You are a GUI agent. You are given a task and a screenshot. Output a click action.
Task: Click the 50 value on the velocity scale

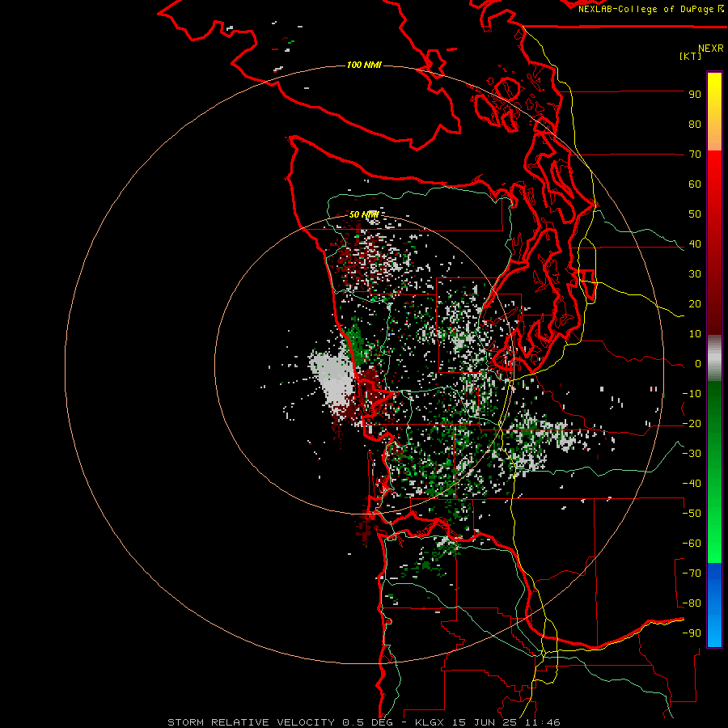click(x=695, y=214)
